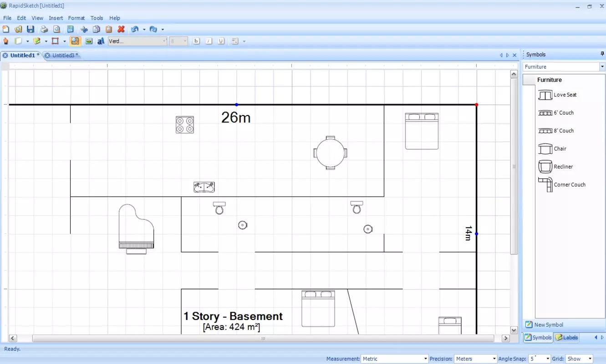The height and width of the screenshot is (364, 606).
Task: Open the Help menu
Action: coord(115,18)
